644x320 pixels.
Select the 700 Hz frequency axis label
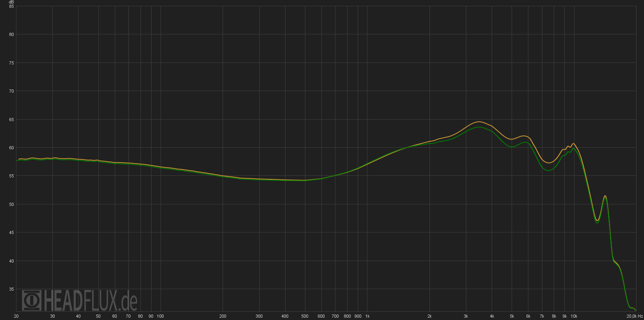point(335,316)
